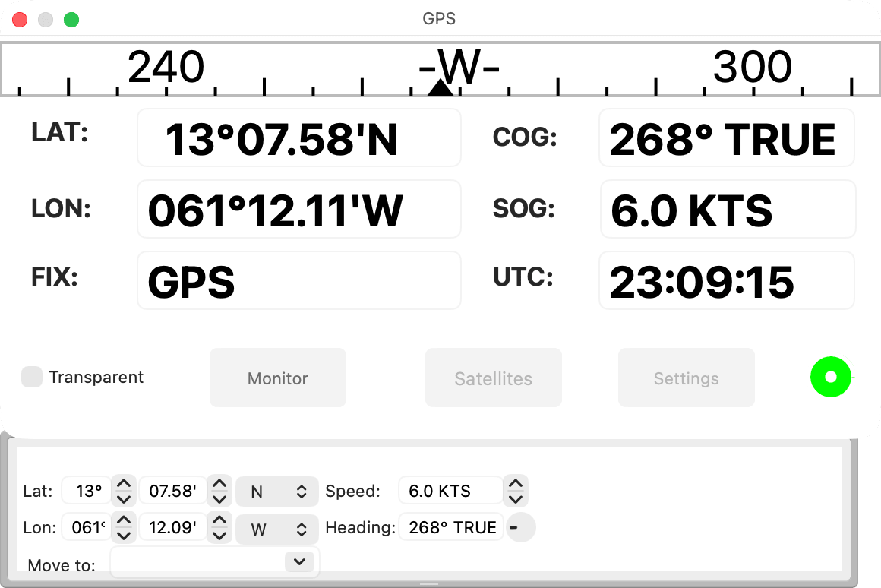The width and height of the screenshot is (881, 588).
Task: Expand the Move to combo box
Action: coord(299,561)
